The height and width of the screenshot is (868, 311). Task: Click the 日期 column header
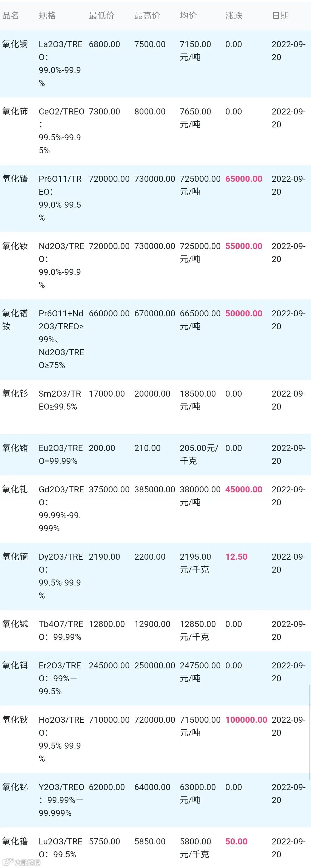pos(280,16)
